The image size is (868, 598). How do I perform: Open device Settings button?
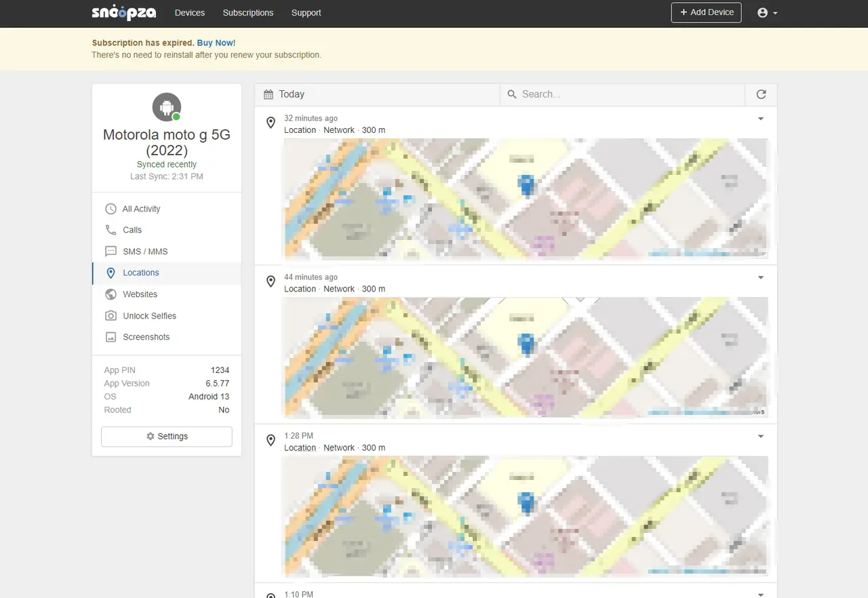[x=167, y=437]
